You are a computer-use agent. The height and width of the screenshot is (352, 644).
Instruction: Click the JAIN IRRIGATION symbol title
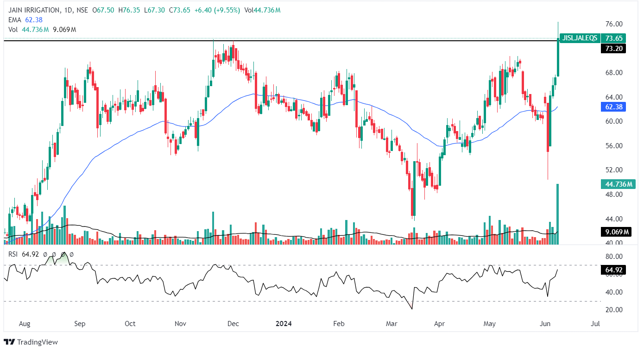[x=34, y=10]
